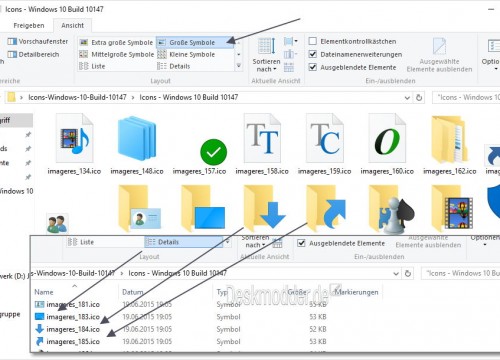Toggle Ausgeblendete Elemente checkbox in the lower window
The image size is (500, 360).
(301, 243)
